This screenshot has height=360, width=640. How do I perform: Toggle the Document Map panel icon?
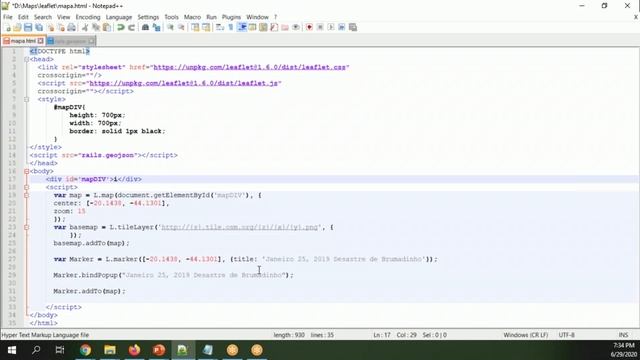pyautogui.click(x=263, y=27)
